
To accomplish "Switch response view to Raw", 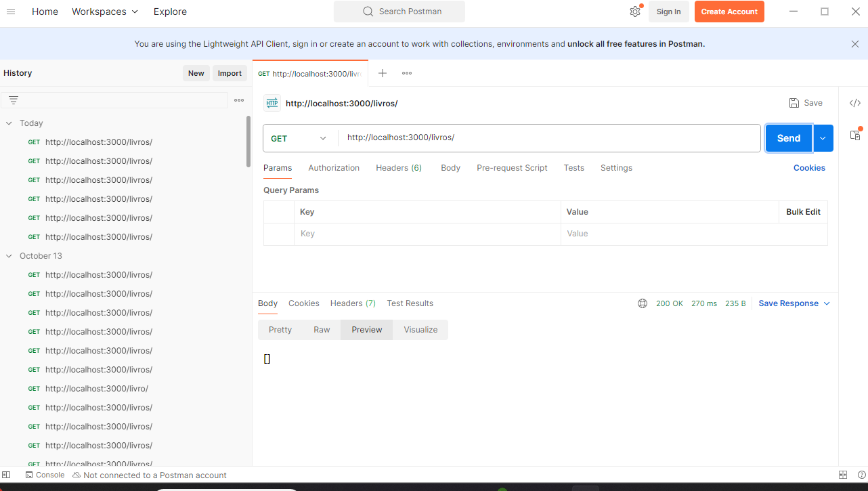I will click(x=322, y=330).
